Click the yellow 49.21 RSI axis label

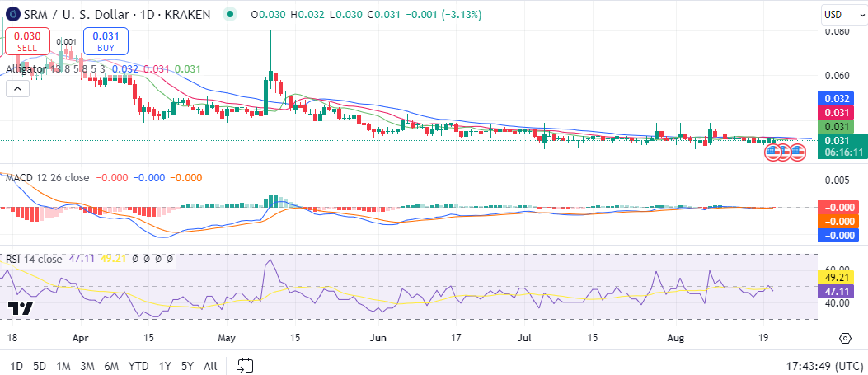pos(836,278)
